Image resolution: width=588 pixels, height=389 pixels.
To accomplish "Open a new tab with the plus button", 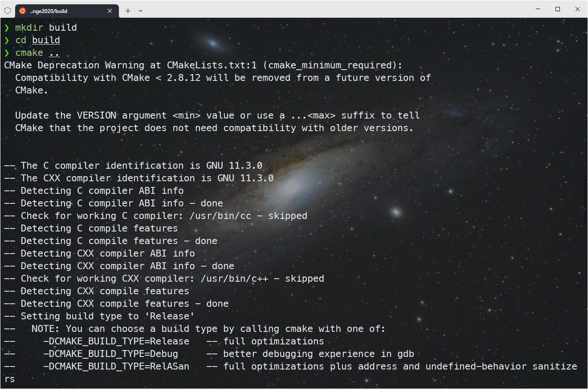I will [128, 11].
